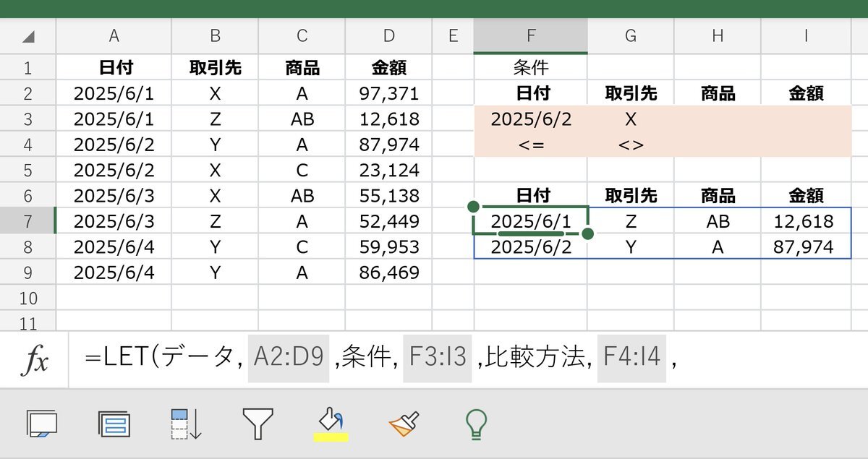The width and height of the screenshot is (868, 459).
Task: Click cell B7 showing Z
Action: (x=215, y=220)
